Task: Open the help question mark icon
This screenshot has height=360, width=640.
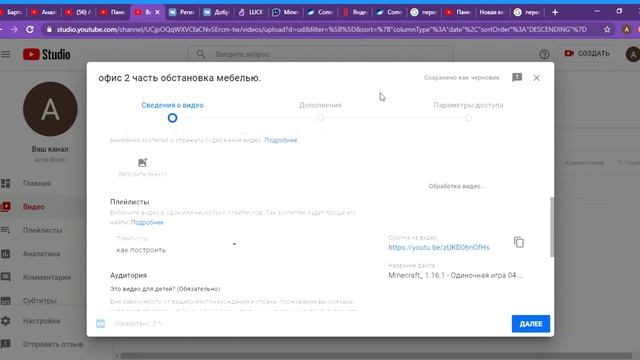Action: [544, 54]
